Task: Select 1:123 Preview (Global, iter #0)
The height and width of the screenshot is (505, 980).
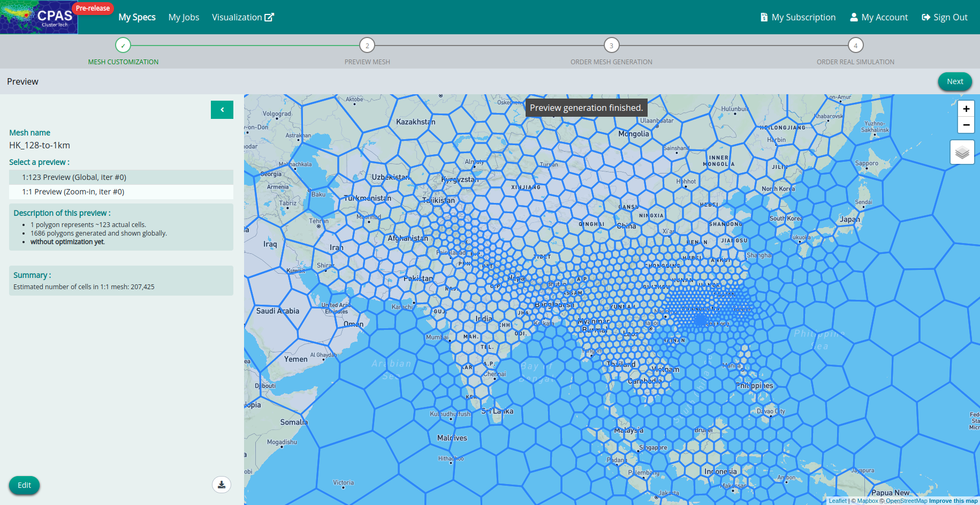Action: [121, 177]
